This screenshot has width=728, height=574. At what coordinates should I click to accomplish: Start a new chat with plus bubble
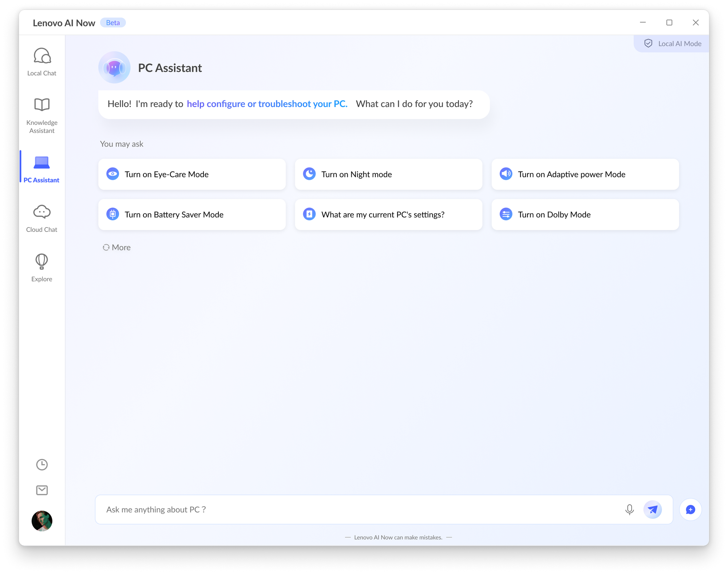690,509
